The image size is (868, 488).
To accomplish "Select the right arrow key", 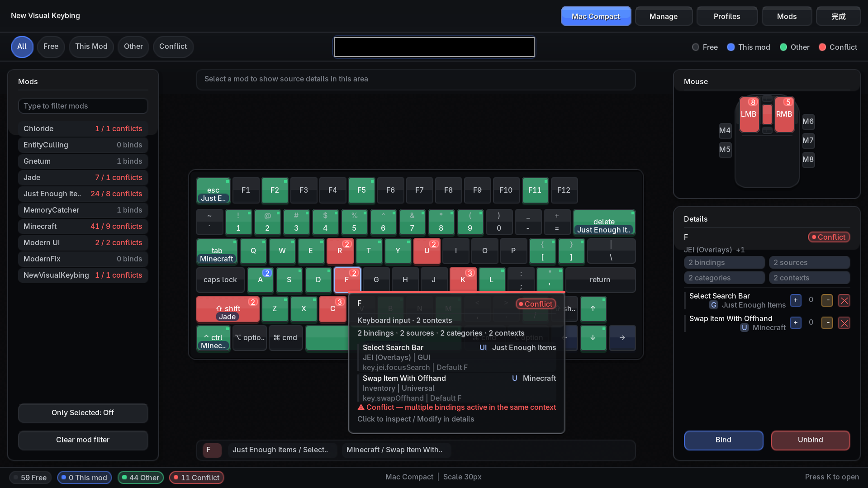I will click(x=622, y=338).
